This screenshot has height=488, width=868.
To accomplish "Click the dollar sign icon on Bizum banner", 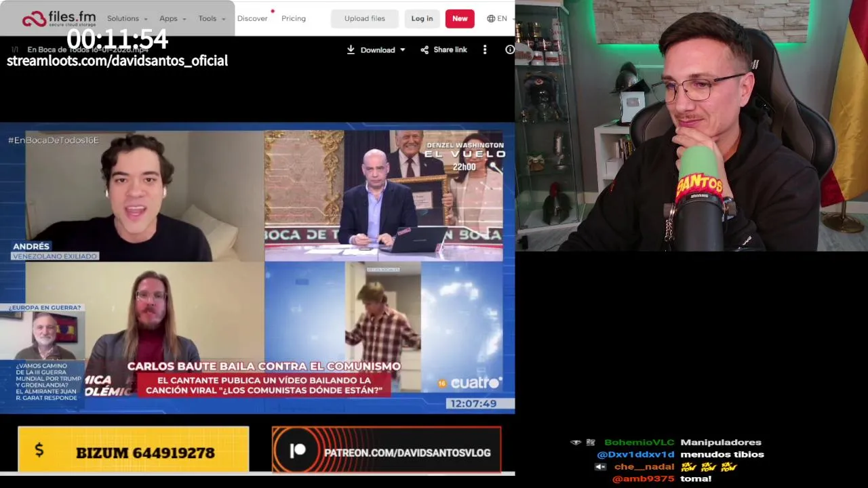I will 39,449.
